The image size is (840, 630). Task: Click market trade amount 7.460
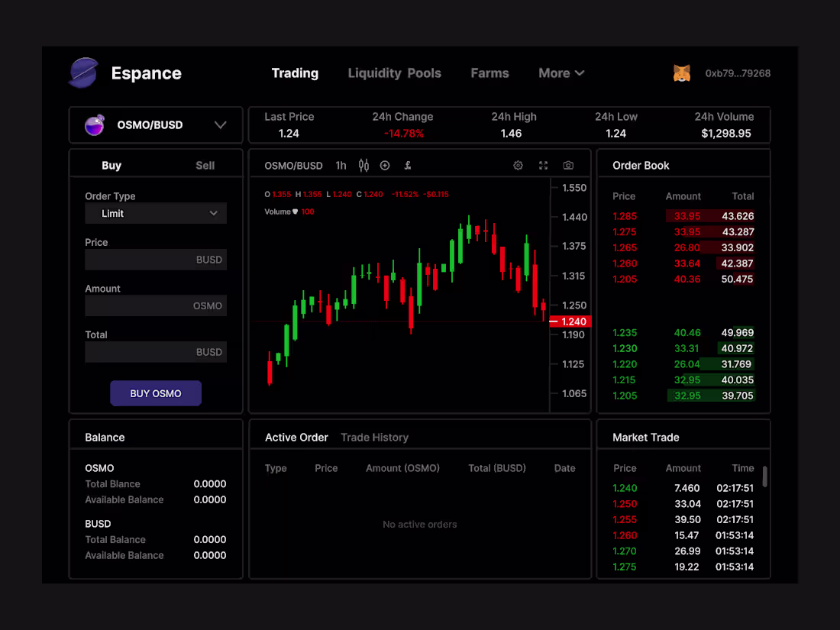coord(687,488)
